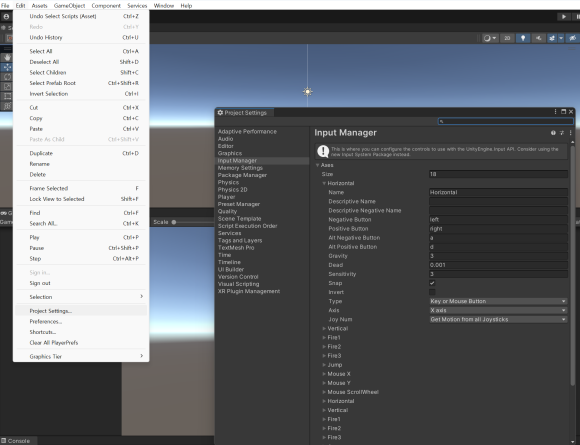Screen dimensions: 580x445
Task: Click the Dead value field
Action: [498, 265]
